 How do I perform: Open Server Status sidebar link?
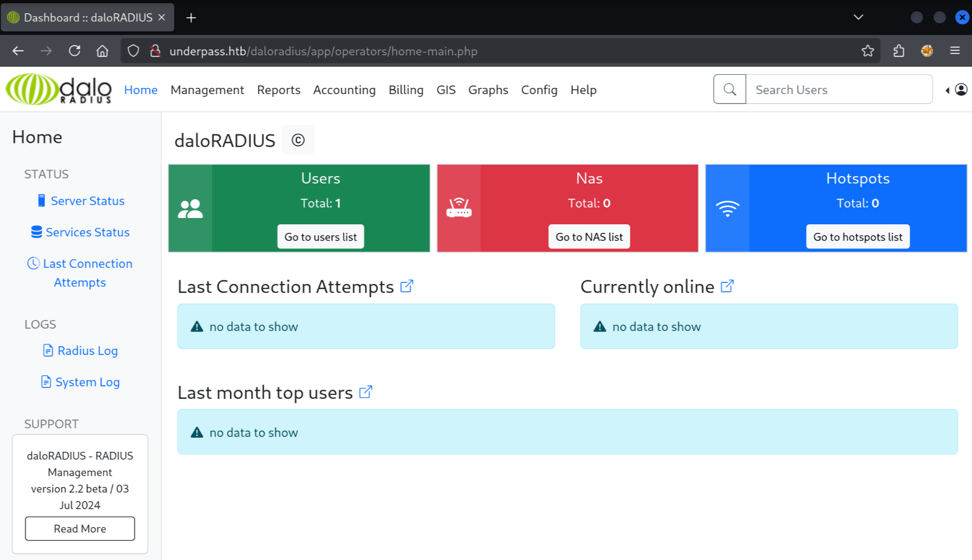[81, 201]
